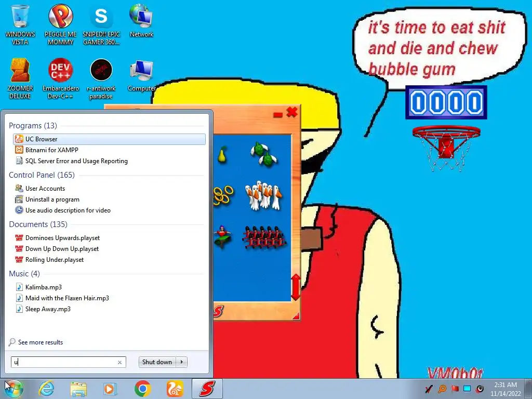The width and height of the screenshot is (532, 399).
Task: Click the orange magnifier tray icon
Action: coord(442,389)
